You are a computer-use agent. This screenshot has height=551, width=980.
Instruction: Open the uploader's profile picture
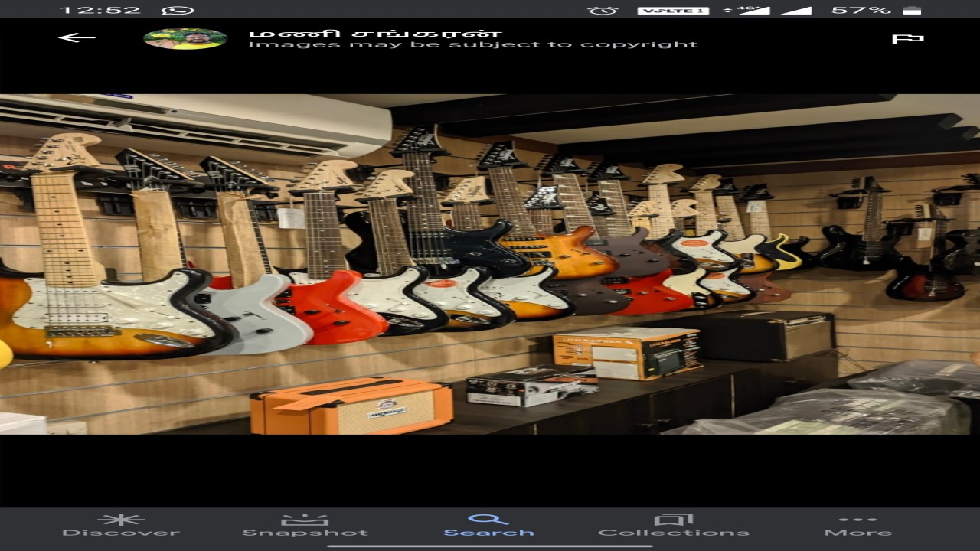point(185,38)
